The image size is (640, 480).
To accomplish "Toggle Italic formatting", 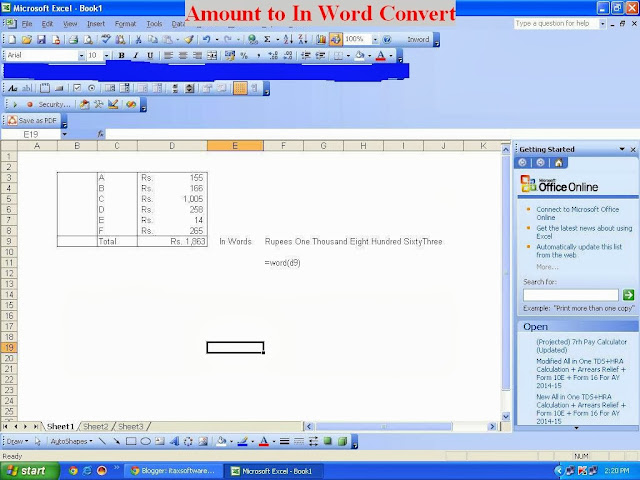I will [x=136, y=56].
